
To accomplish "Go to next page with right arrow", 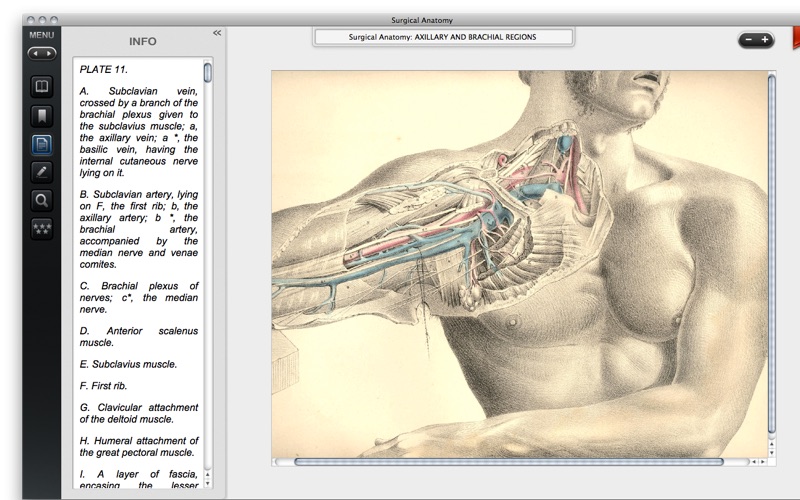I will coord(49,53).
